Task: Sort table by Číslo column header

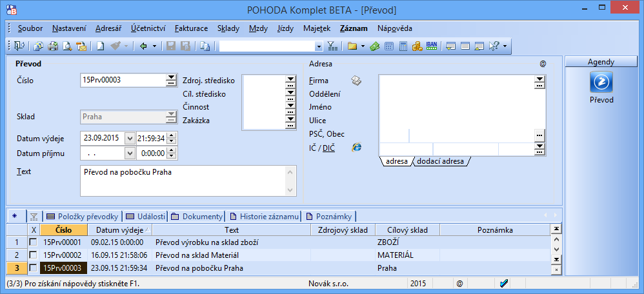Action: pos(64,230)
